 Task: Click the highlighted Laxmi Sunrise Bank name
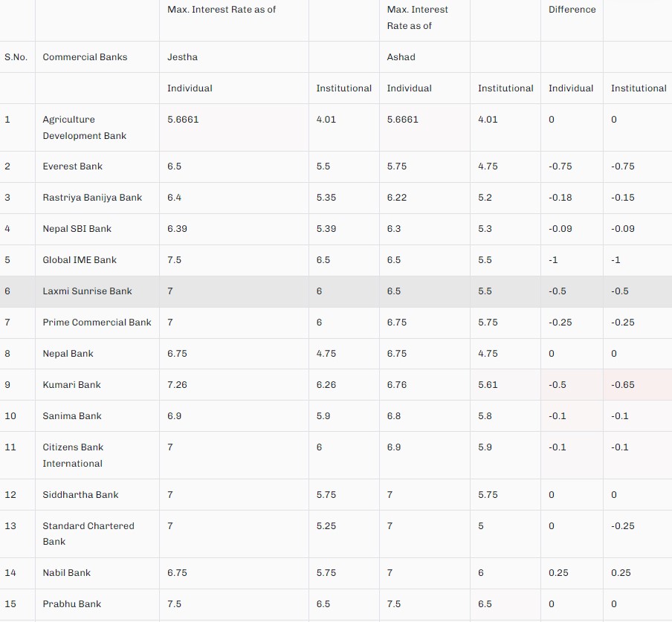87,291
